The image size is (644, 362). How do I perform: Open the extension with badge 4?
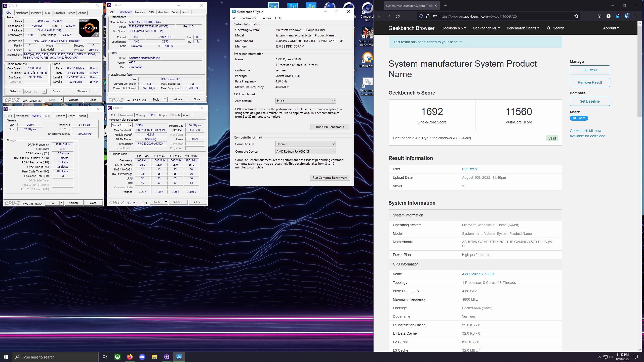618,16
